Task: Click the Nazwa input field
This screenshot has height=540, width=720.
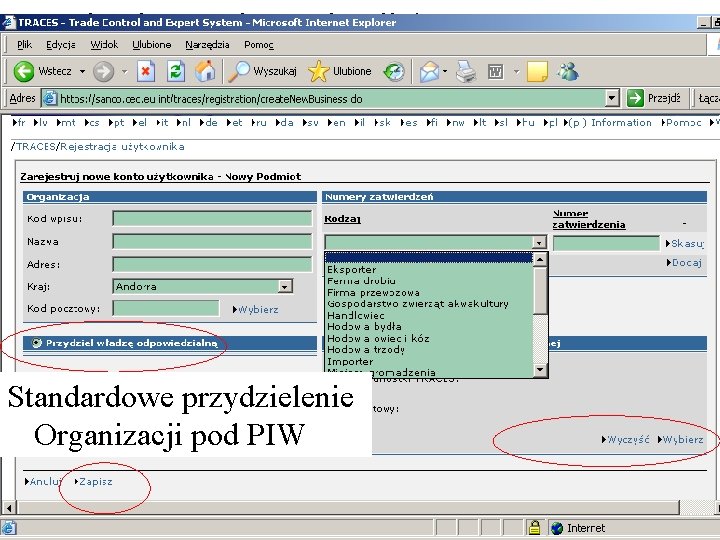Action: (212, 242)
